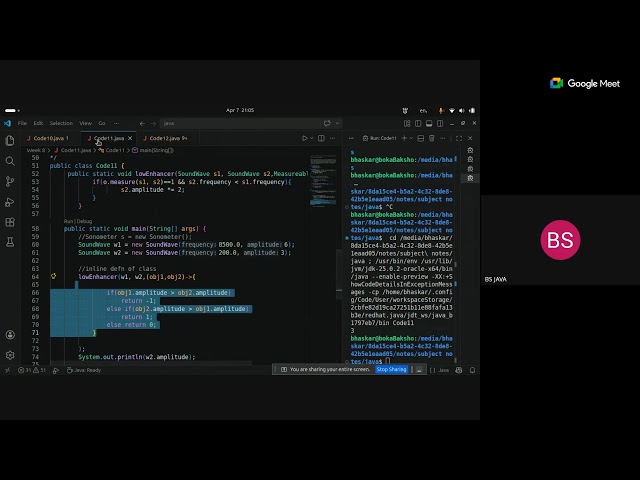
Task: Click the Run code lens above main
Action: 68,221
